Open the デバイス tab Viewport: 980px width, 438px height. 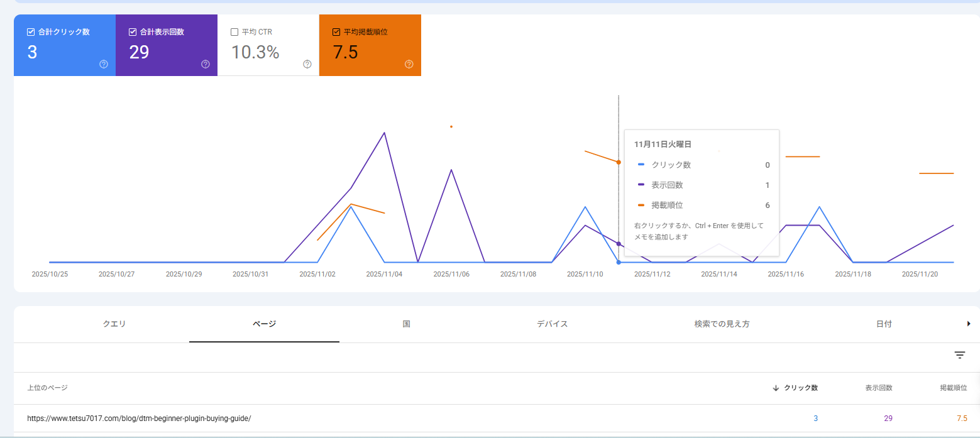552,324
